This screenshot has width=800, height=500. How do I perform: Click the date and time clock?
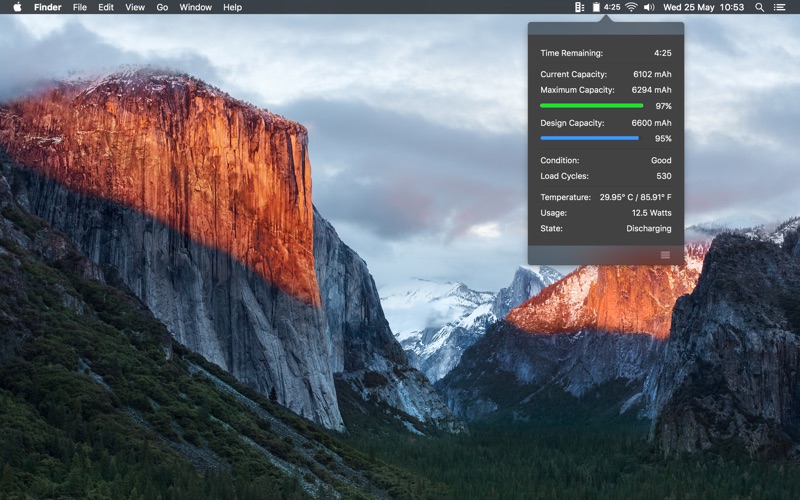coord(704,7)
